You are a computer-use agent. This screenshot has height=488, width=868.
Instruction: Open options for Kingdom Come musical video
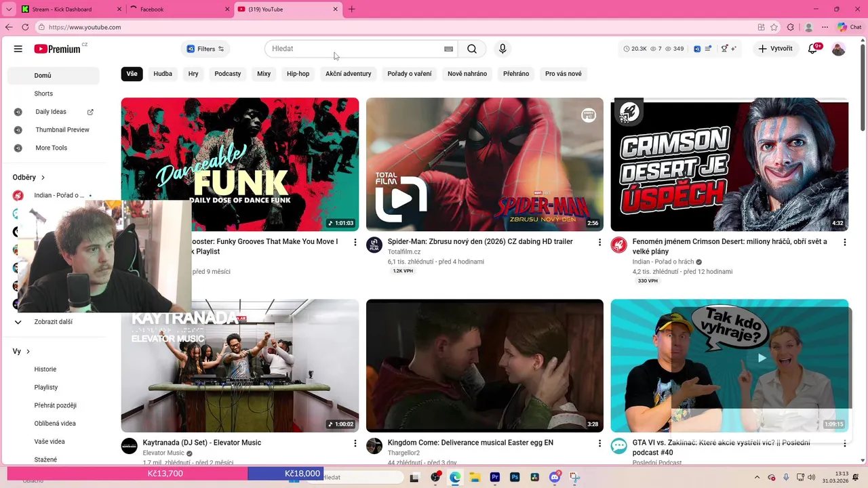(599, 443)
